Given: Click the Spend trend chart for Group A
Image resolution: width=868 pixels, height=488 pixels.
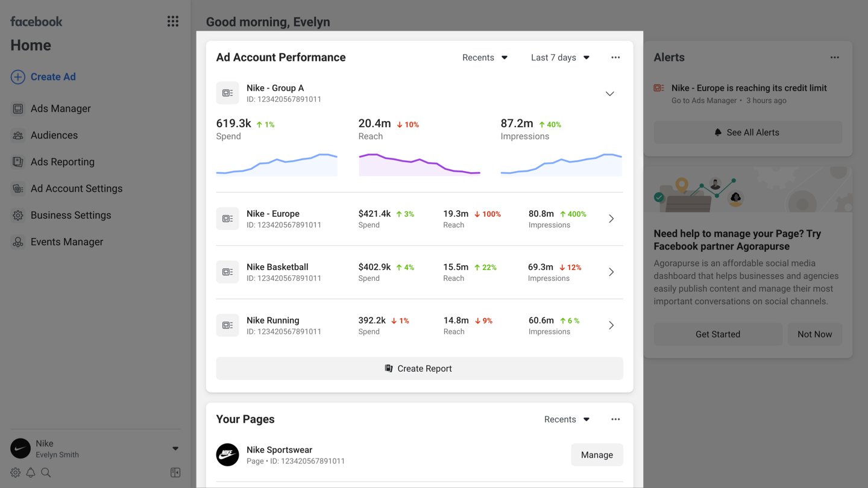Looking at the screenshot, I should pos(277,164).
